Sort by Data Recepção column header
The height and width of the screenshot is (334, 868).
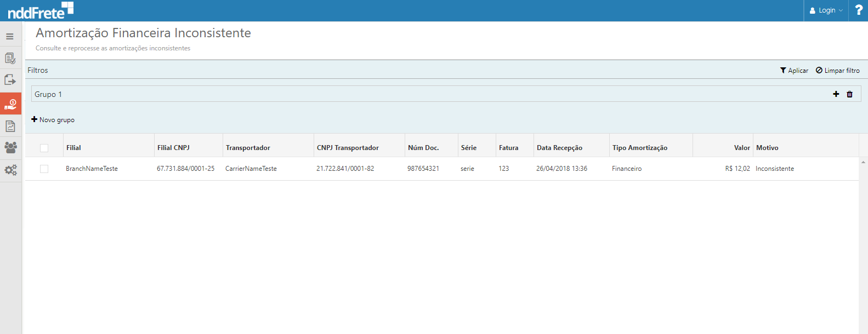pyautogui.click(x=559, y=148)
